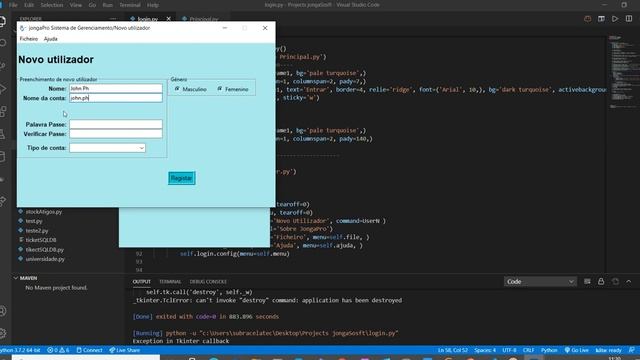The image size is (640, 360).
Task: Open the Search view in activity bar
Action: click(x=3, y=43)
